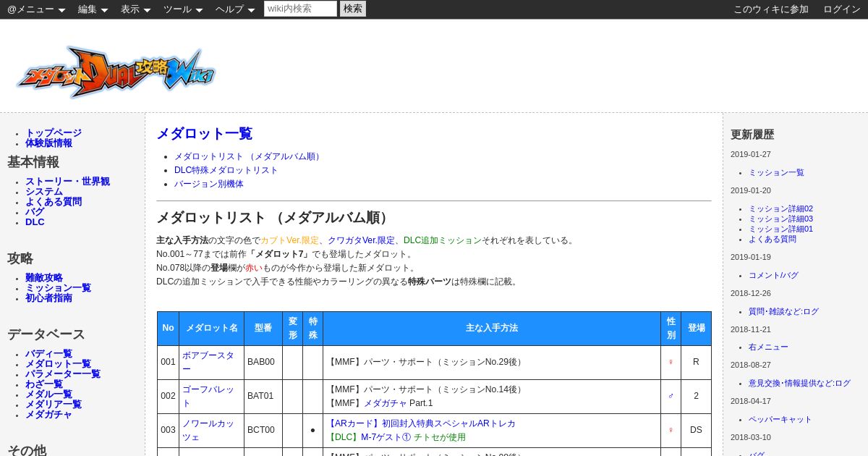Open DLC link in left sidebar
The height and width of the screenshot is (456, 868).
click(x=35, y=222)
